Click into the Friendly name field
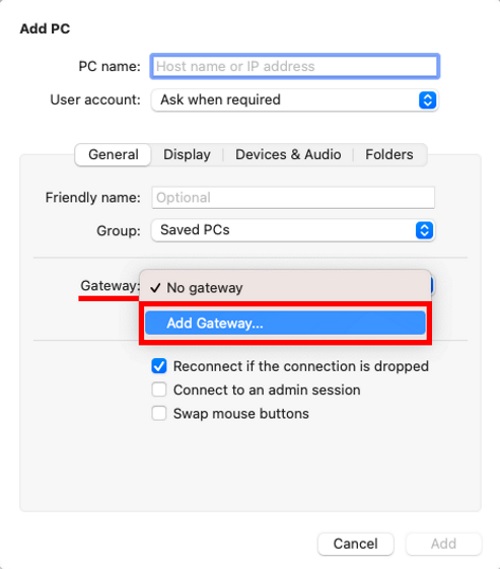 pyautogui.click(x=293, y=198)
